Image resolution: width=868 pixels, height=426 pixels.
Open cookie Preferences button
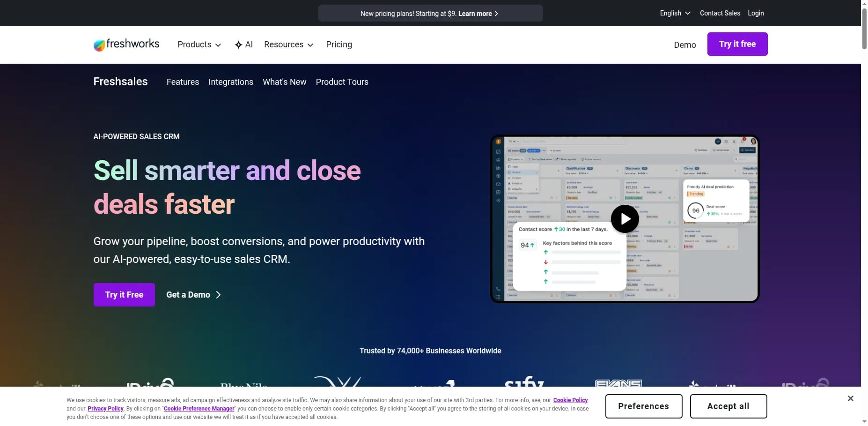[643, 406]
